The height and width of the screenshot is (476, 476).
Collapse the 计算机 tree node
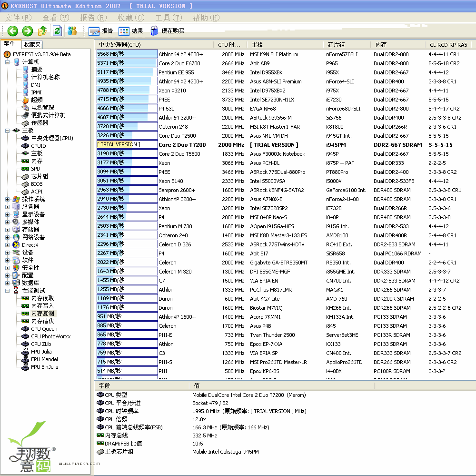tap(7, 62)
